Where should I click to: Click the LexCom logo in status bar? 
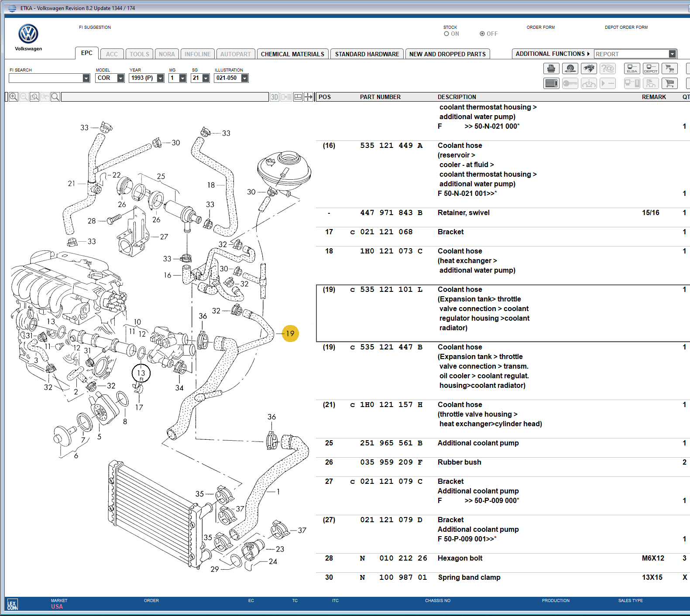click(x=12, y=605)
